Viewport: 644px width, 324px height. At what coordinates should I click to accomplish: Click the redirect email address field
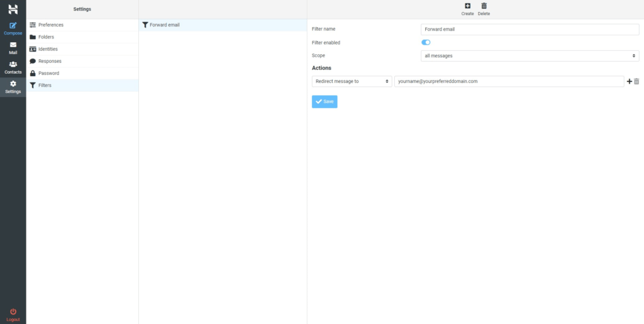(509, 81)
